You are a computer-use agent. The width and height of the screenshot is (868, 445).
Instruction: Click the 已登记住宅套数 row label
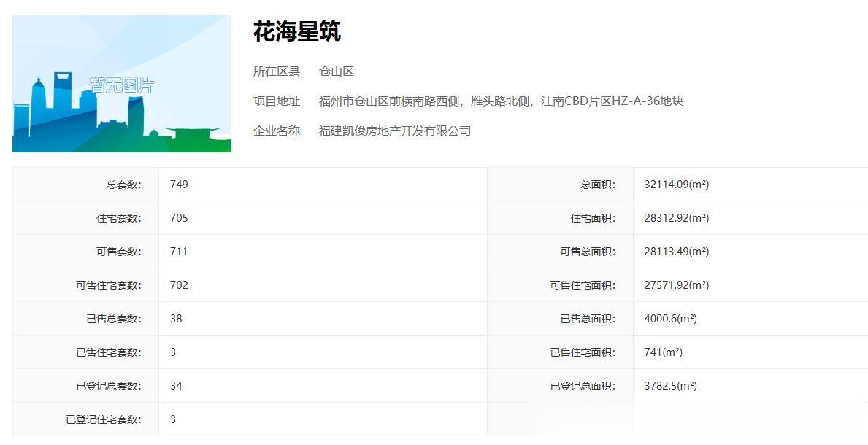pyautogui.click(x=104, y=419)
